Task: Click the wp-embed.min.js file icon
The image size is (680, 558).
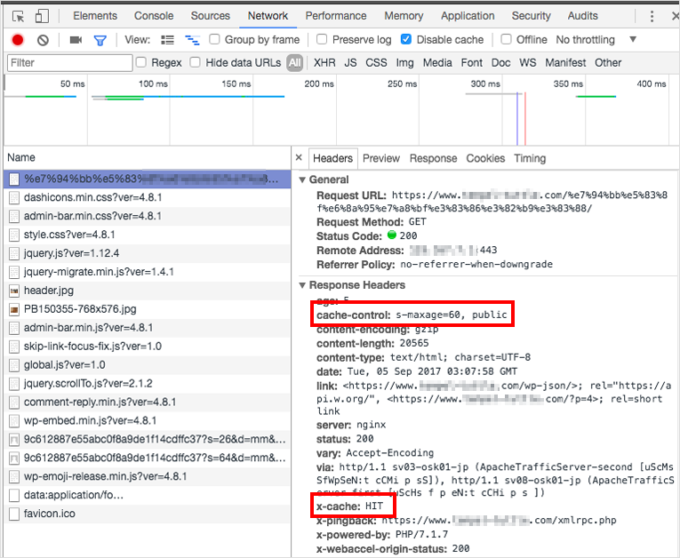Action: [14, 421]
